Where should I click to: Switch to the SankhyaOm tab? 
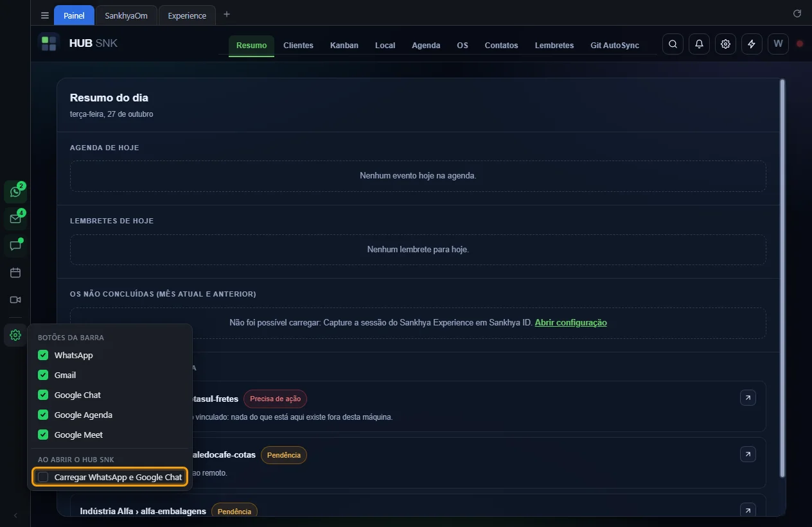pyautogui.click(x=127, y=15)
